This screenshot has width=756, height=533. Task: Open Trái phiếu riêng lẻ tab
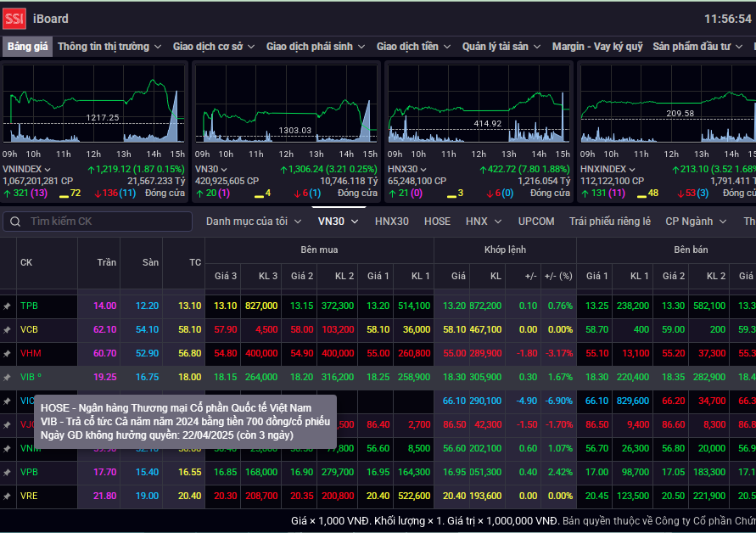tap(610, 222)
